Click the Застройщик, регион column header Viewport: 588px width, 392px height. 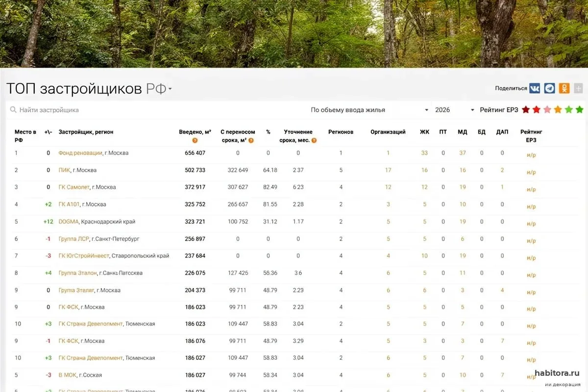(86, 132)
